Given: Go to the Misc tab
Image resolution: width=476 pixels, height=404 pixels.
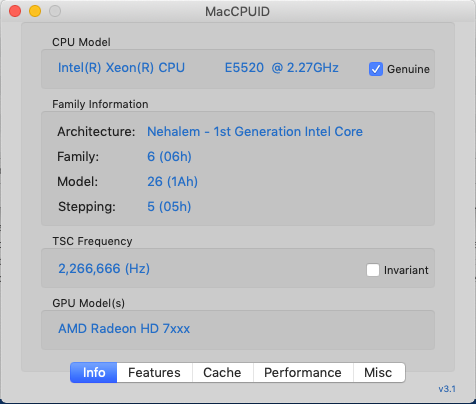Looking at the screenshot, I should click(x=378, y=373).
